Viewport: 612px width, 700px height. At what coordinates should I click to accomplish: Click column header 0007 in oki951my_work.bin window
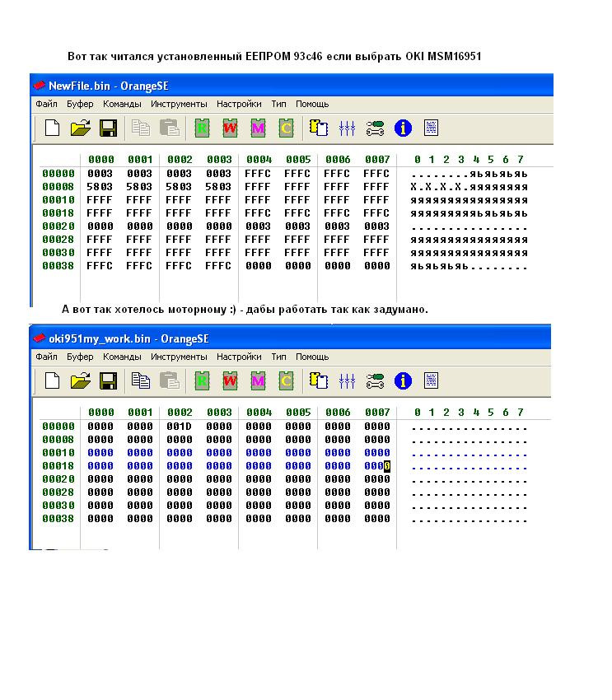(377, 412)
